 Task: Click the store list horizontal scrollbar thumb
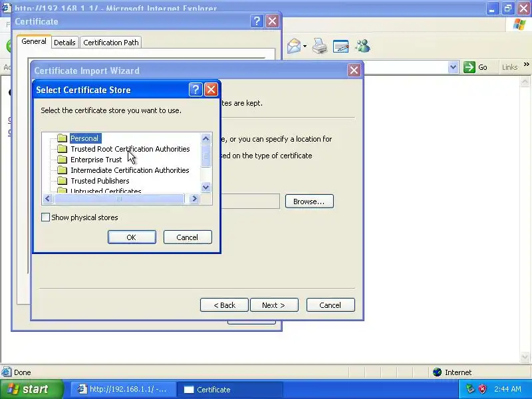click(119, 198)
